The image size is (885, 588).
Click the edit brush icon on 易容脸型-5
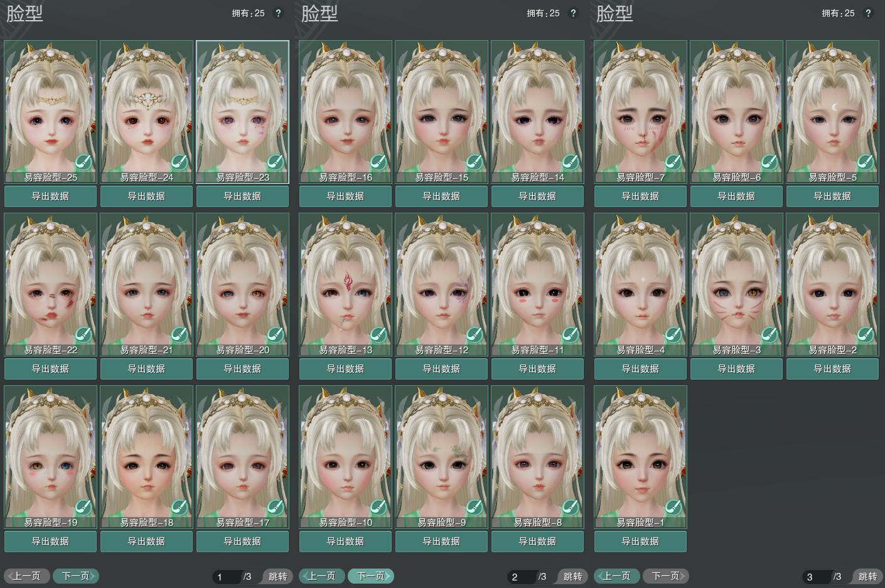(866, 163)
